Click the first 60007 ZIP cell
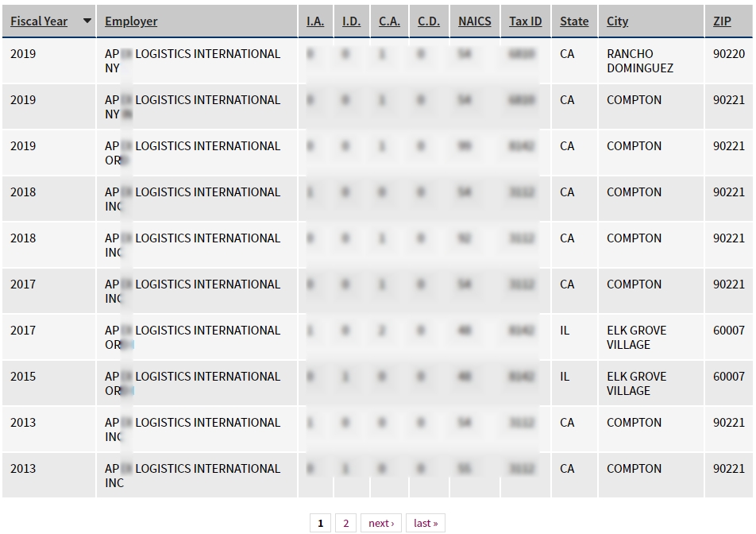The height and width of the screenshot is (534, 756). coord(728,331)
